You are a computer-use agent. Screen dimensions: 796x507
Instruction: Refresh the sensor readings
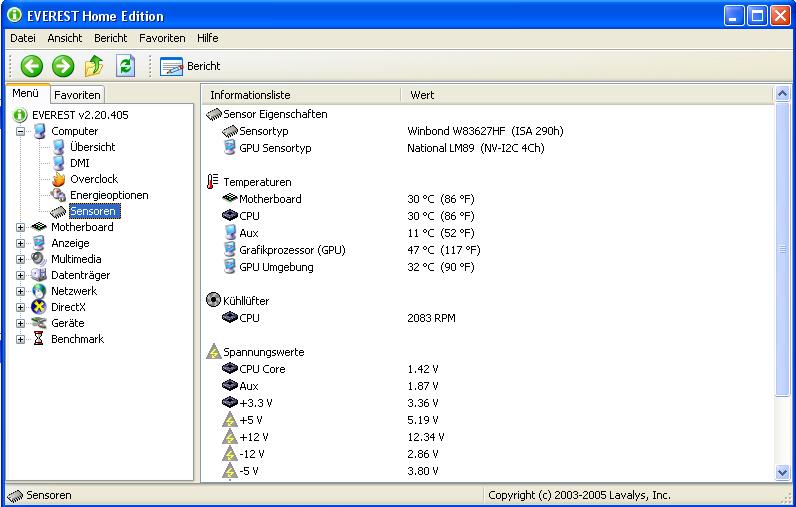coord(125,66)
